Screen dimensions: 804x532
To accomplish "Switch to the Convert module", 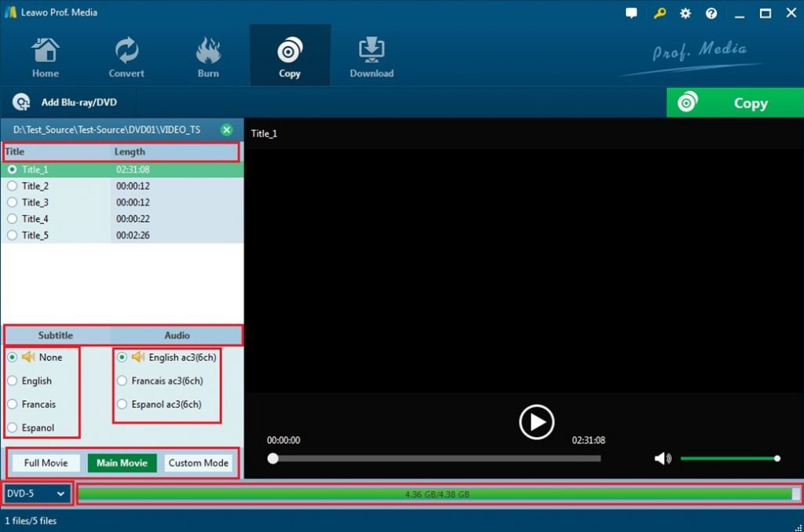I will tap(126, 55).
